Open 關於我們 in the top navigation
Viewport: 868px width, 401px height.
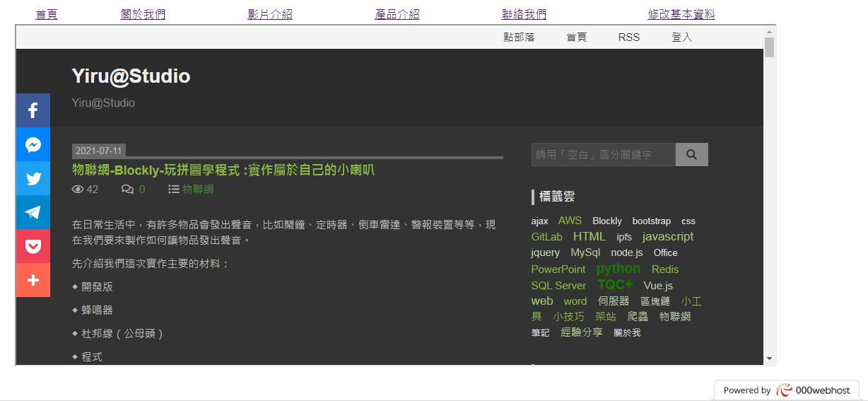click(x=143, y=14)
